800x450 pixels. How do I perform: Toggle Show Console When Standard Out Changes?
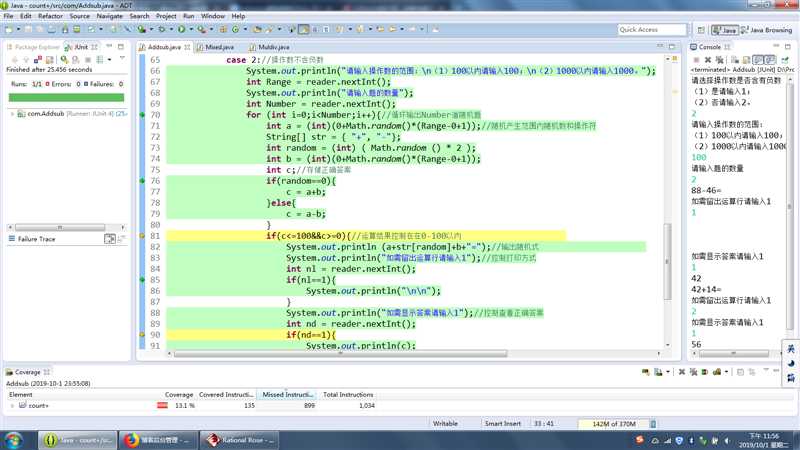(x=758, y=60)
